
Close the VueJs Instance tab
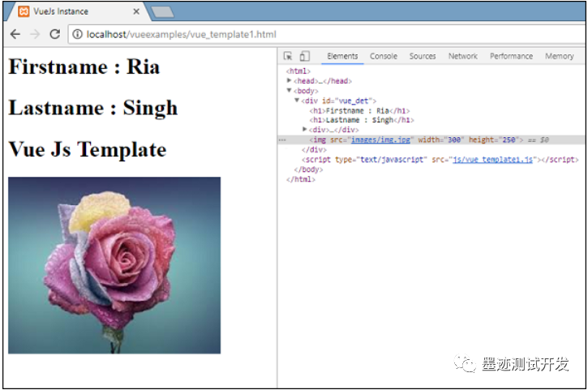[x=136, y=11]
